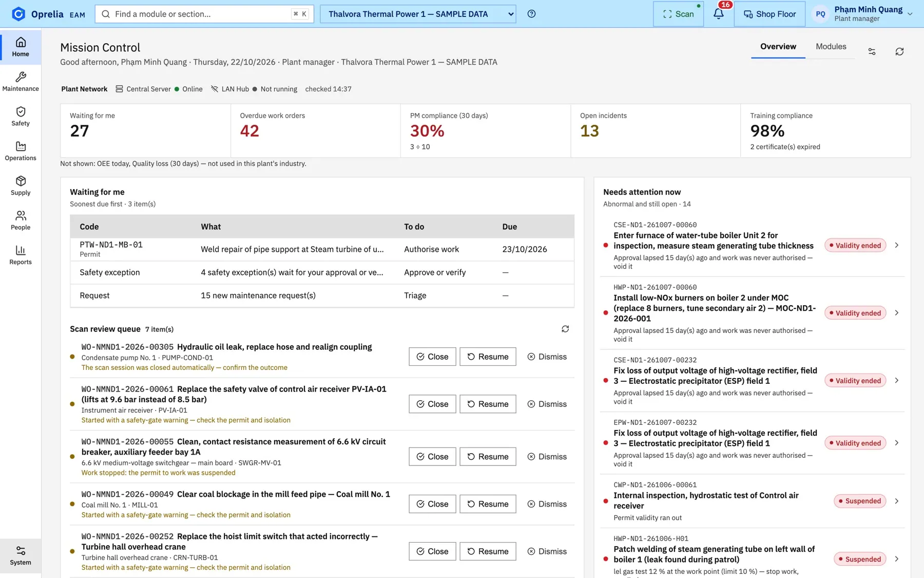
Task: Open notifications bell with 16 alerts
Action: tap(719, 14)
